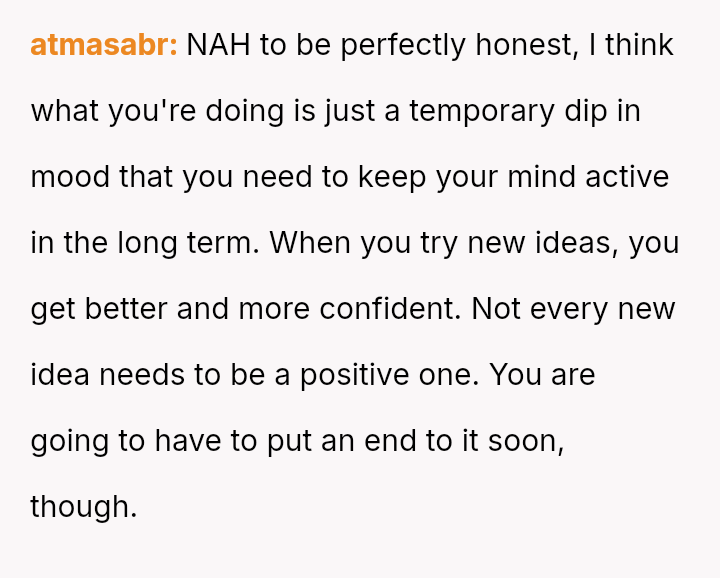Image resolution: width=720 pixels, height=578 pixels.
Task: Open the atmasabr username profile link
Action: 104,45
